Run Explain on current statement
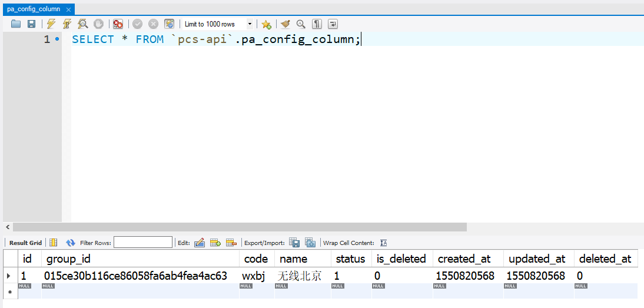644x308 pixels. pyautogui.click(x=83, y=24)
